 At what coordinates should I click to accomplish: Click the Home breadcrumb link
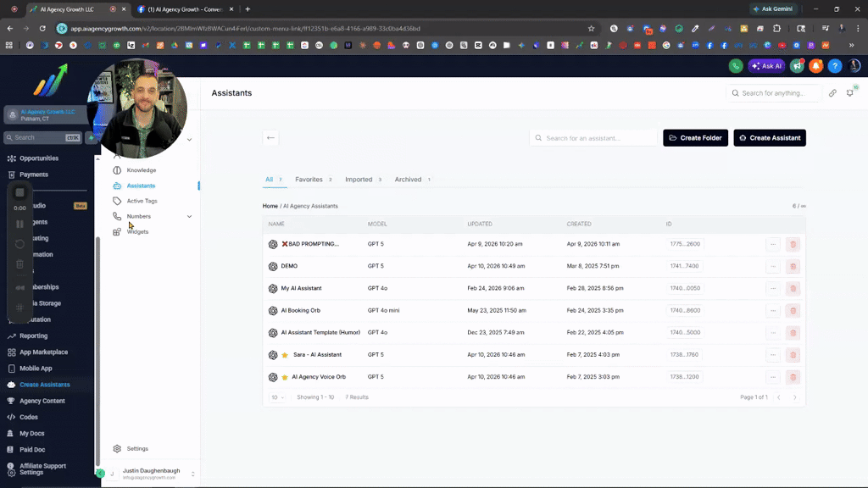coord(270,206)
